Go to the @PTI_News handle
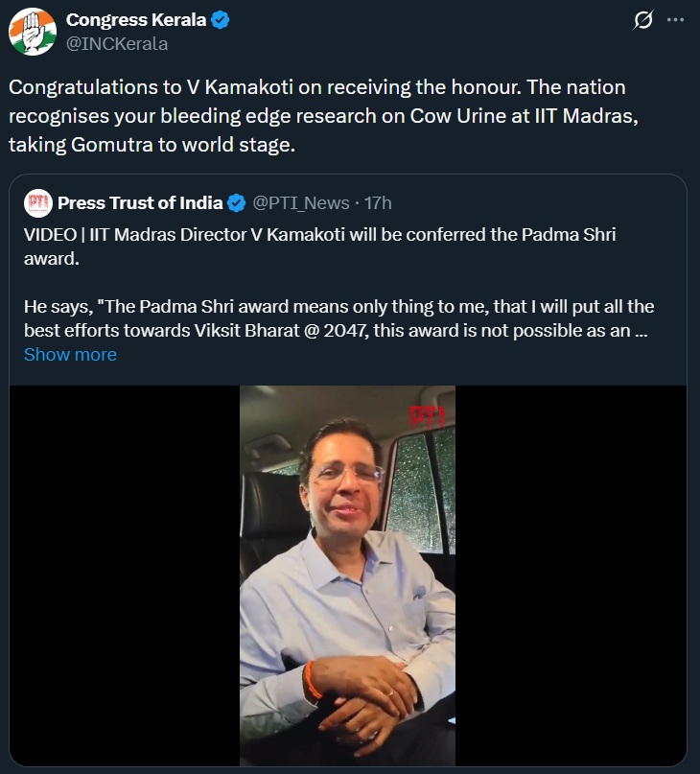 [x=301, y=202]
